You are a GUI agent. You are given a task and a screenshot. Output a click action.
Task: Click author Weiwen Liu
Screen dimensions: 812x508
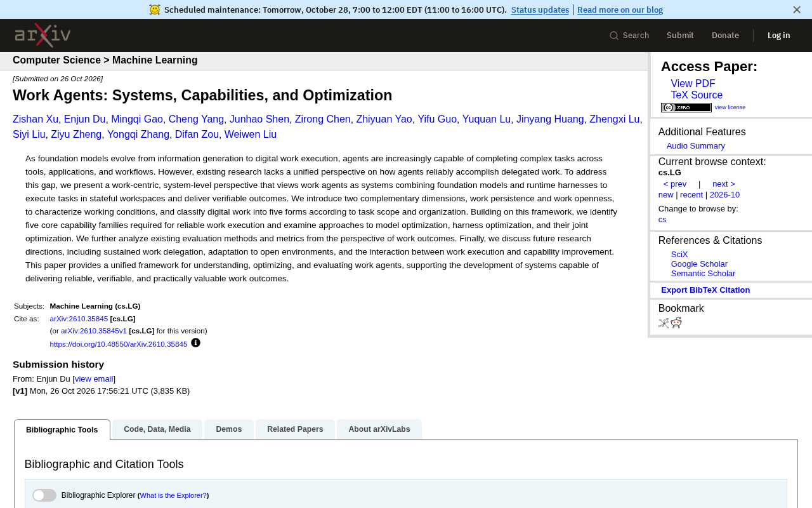tap(251, 135)
